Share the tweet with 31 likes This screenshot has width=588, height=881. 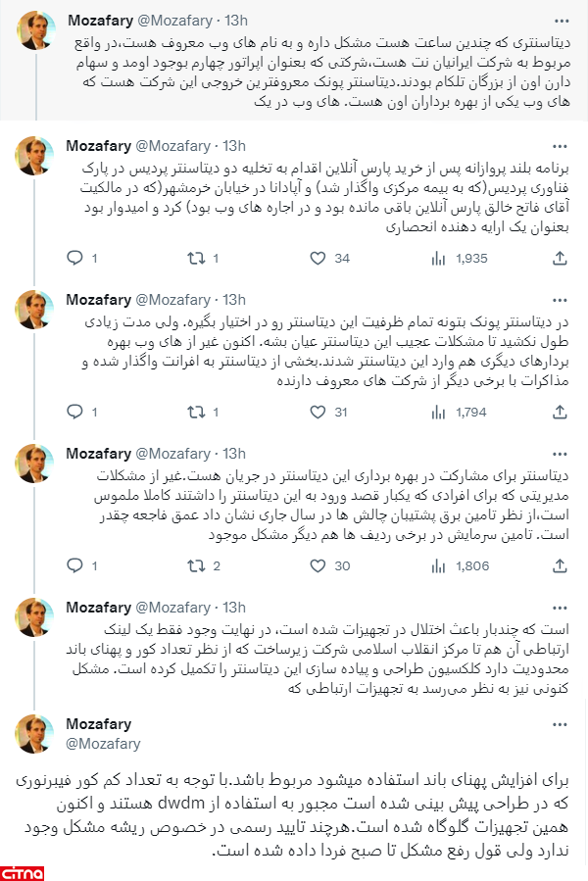coord(560,413)
